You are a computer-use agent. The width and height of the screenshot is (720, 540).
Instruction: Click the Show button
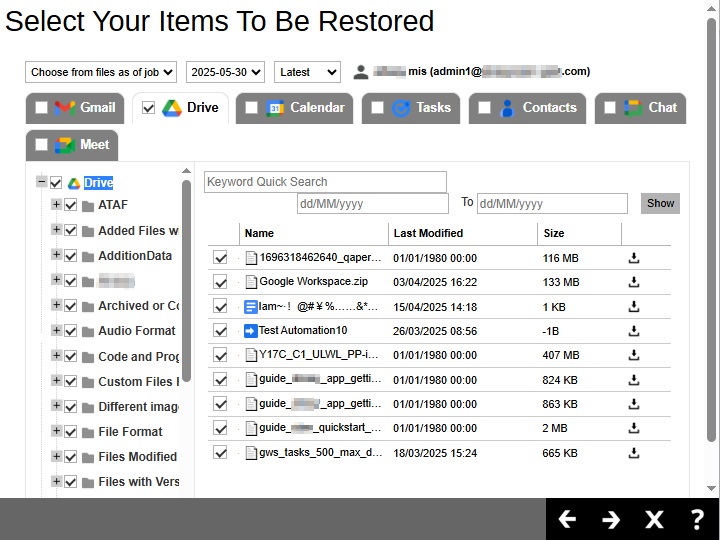click(660, 203)
